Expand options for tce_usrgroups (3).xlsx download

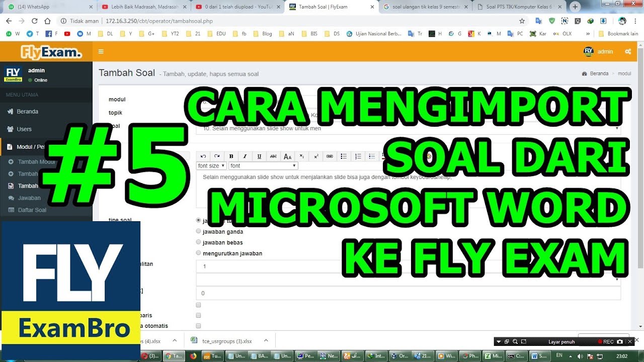(266, 341)
